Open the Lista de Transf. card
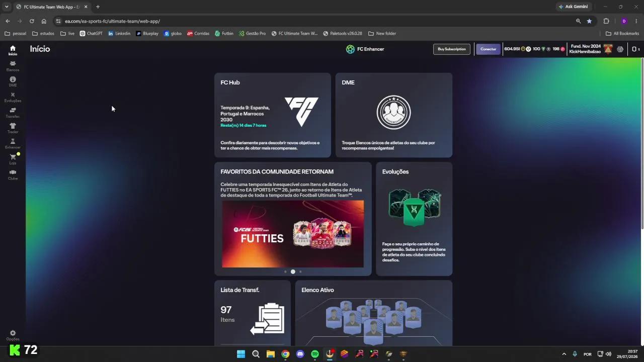 coord(253,313)
